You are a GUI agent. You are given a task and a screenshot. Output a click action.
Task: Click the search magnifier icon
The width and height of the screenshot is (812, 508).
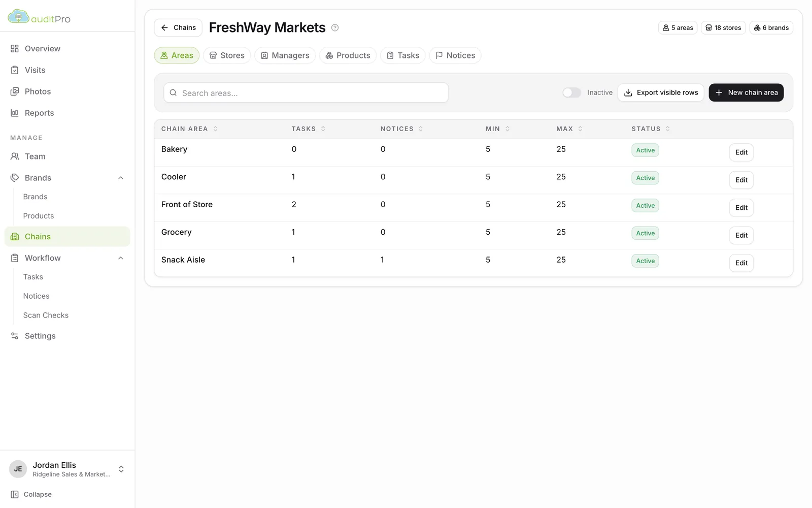coord(173,93)
